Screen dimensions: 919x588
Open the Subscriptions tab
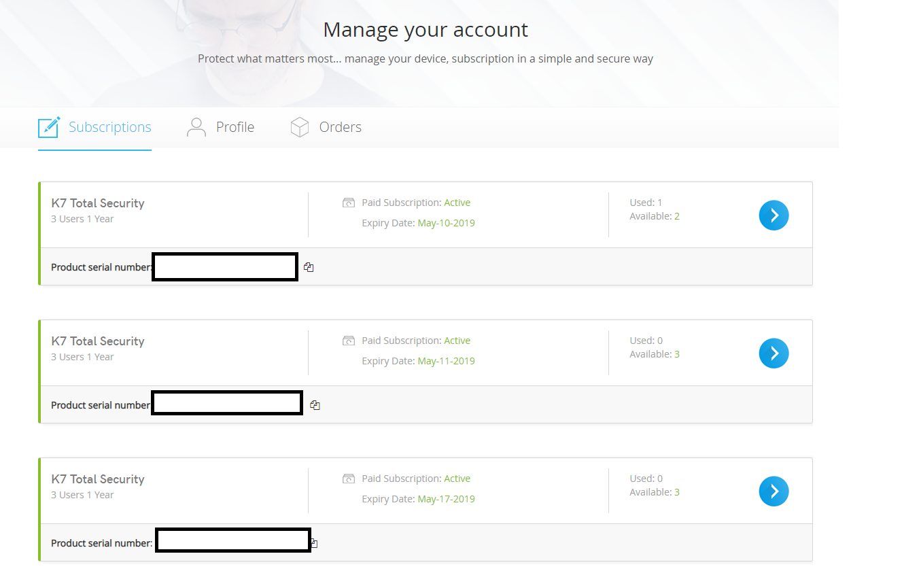[x=95, y=127]
